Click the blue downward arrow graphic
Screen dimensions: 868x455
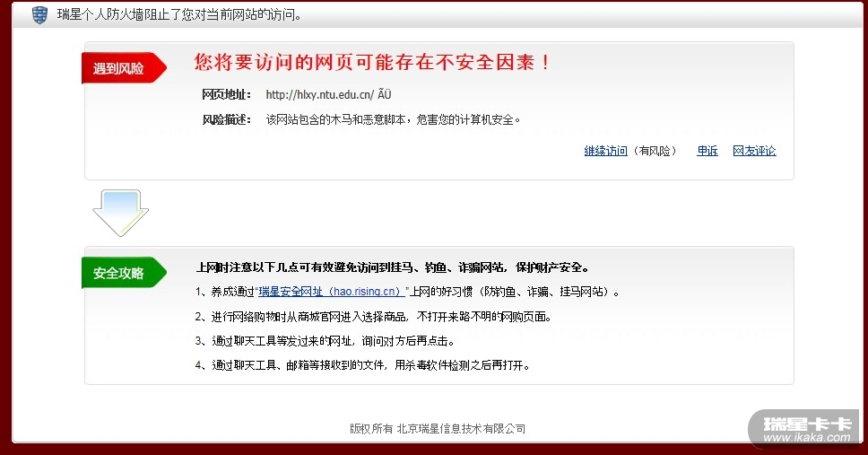pos(121,213)
